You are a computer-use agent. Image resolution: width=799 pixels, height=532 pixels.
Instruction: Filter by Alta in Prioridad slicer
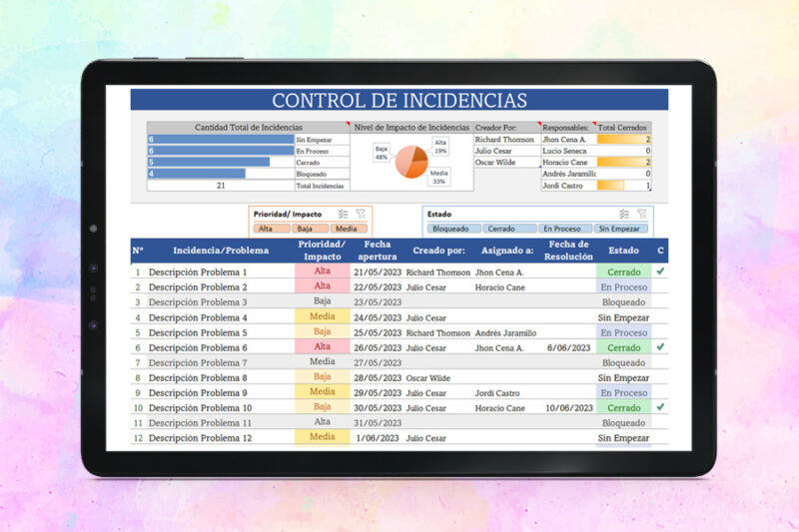[x=272, y=229]
